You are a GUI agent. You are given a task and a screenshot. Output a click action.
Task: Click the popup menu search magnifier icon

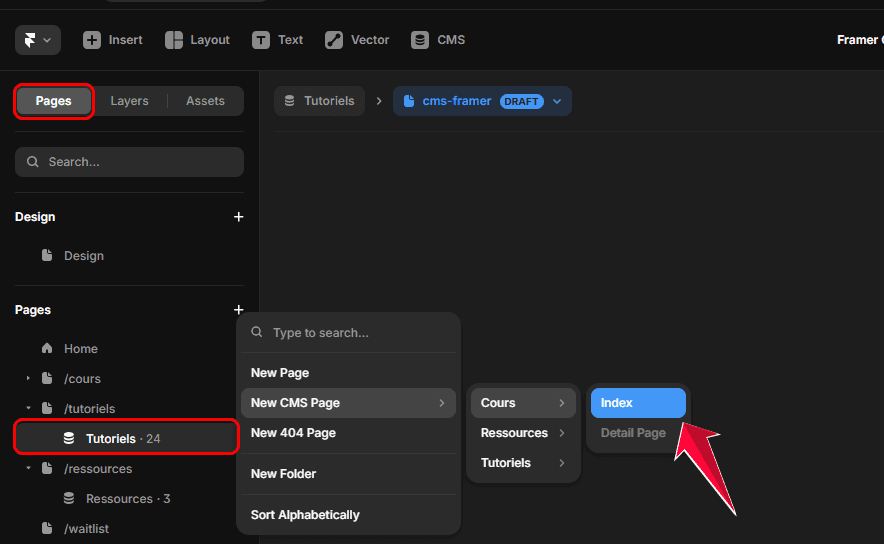coord(257,332)
